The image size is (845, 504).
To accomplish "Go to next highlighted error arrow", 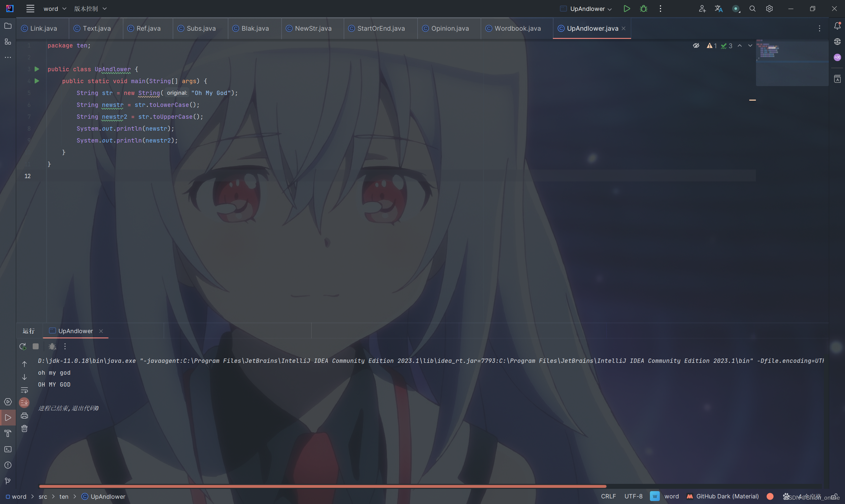I will (x=750, y=46).
